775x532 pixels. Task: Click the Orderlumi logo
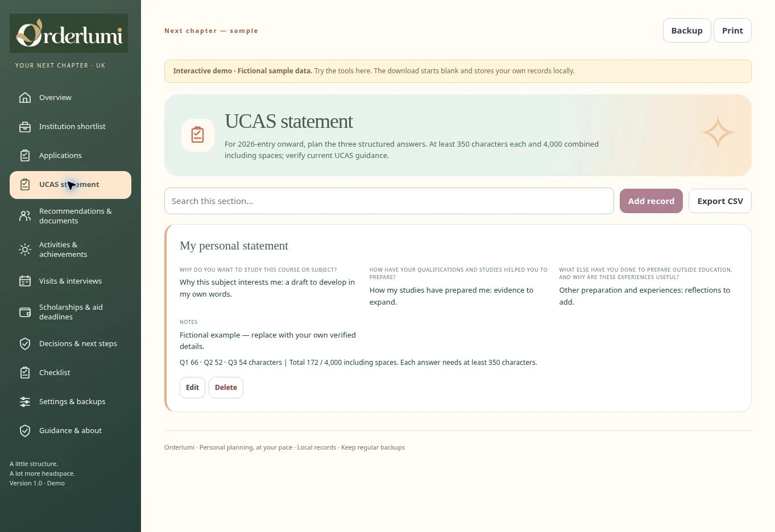(x=69, y=34)
